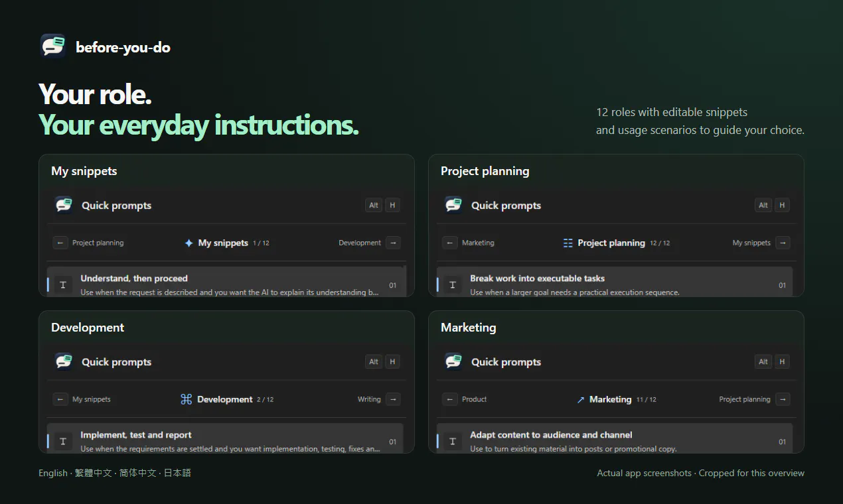The height and width of the screenshot is (504, 843).
Task: Click the right arrow next to My snippets label
Action: point(783,243)
